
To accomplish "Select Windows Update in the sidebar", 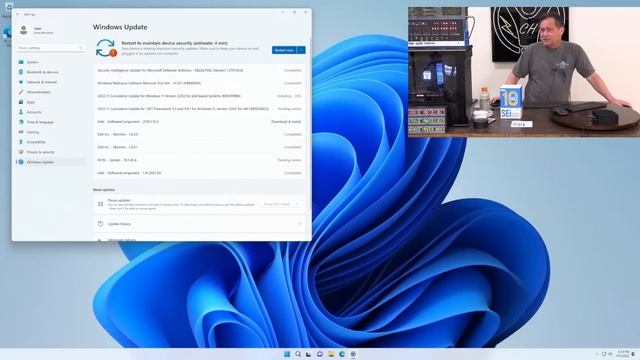I will point(50,162).
